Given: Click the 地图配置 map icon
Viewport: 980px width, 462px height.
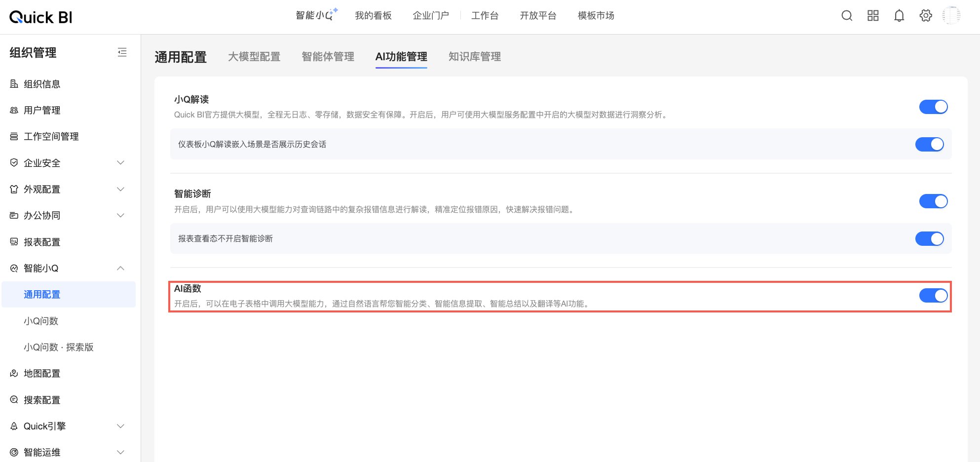Looking at the screenshot, I should click(x=14, y=373).
